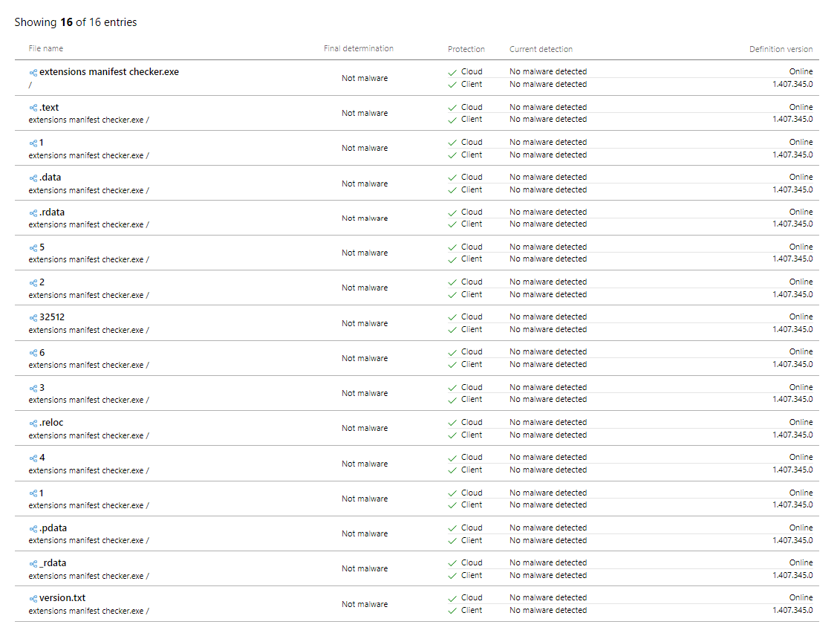Click the node icon next to .pdata
840x636 pixels.
point(33,528)
